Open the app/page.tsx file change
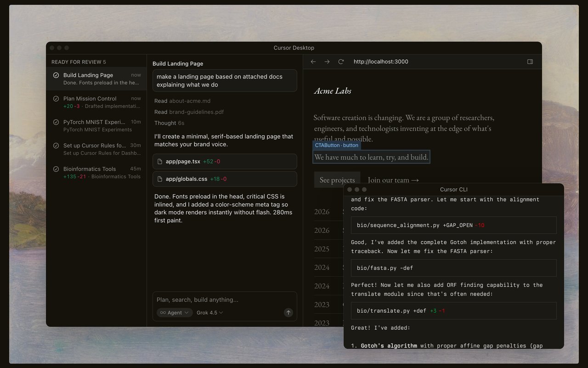 [225, 161]
